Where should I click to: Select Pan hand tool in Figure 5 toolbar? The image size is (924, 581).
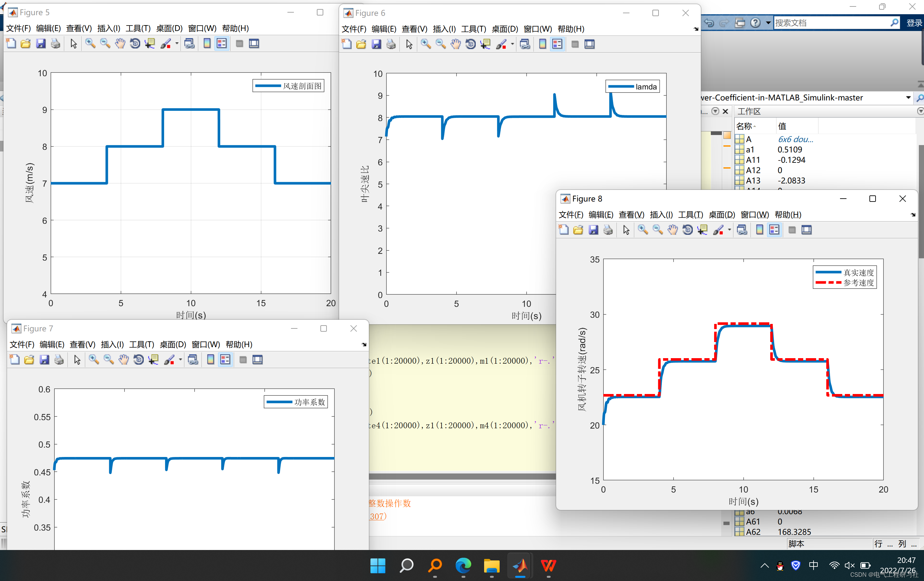120,43
